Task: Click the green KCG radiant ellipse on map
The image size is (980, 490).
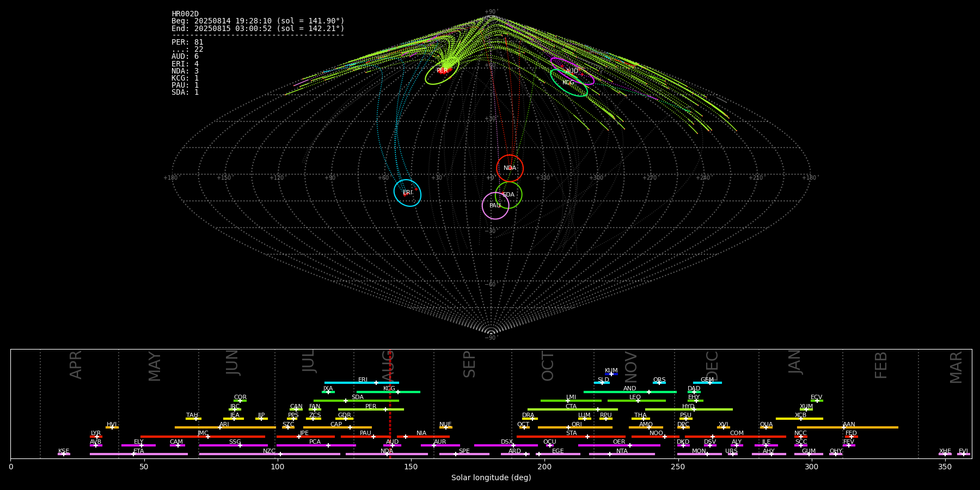Action: pyautogui.click(x=569, y=83)
